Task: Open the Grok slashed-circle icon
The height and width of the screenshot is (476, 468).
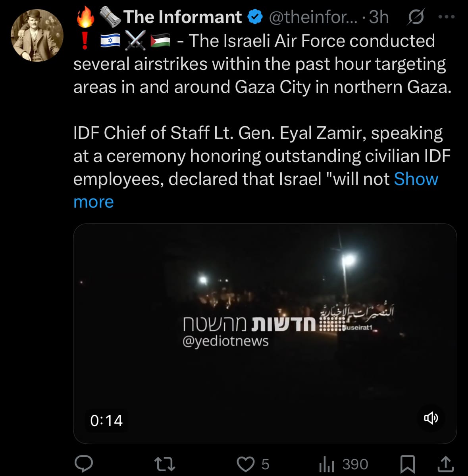Action: tap(416, 17)
